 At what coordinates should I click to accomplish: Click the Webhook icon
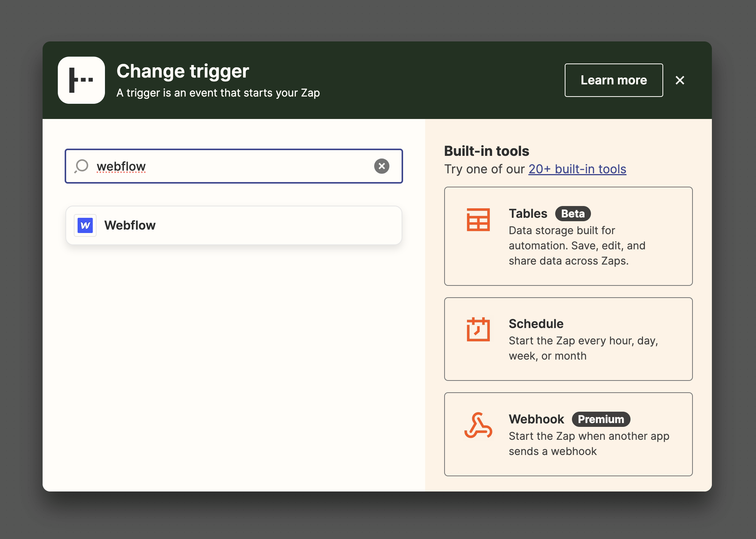point(478,425)
